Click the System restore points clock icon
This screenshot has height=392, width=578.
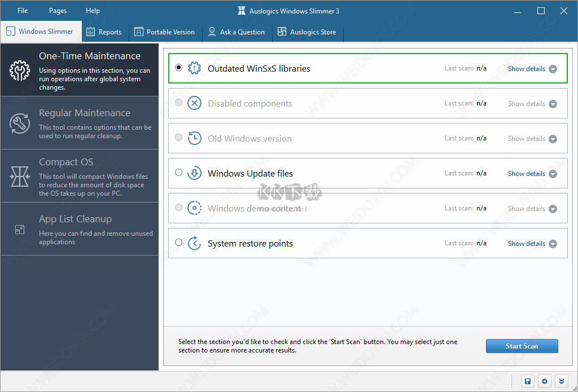click(x=194, y=243)
